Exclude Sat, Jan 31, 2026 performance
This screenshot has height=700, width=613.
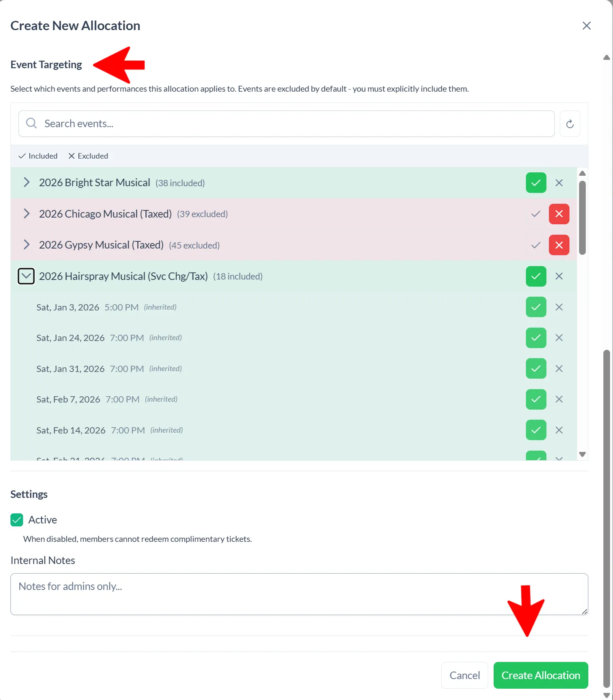[559, 369]
